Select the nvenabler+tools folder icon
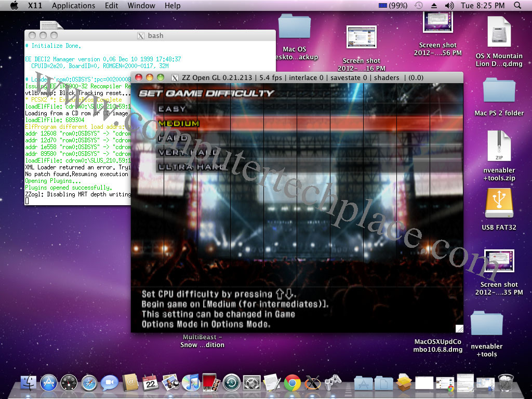532x399 pixels. [486, 323]
